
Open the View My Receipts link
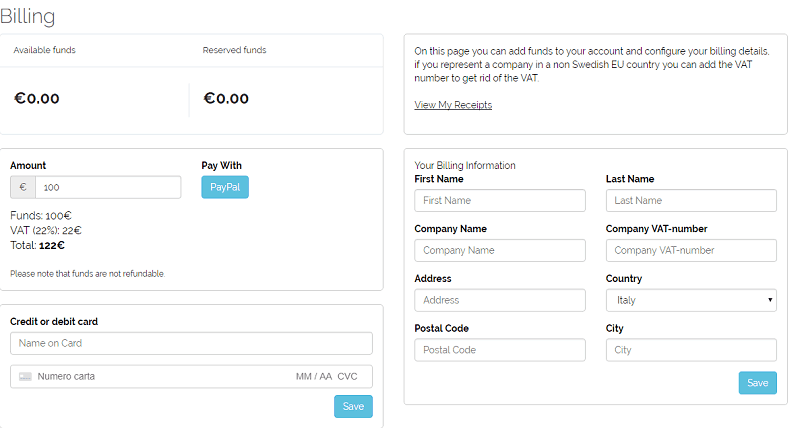(x=453, y=105)
